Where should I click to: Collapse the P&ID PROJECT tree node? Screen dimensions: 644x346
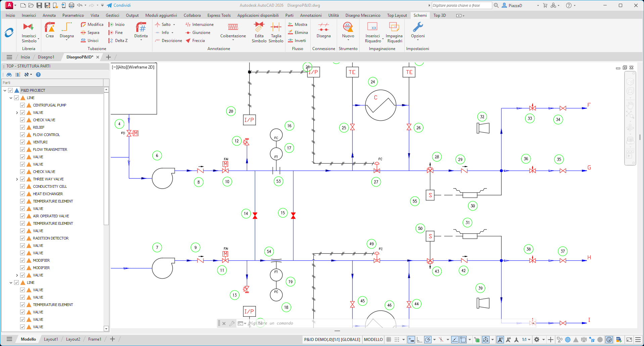coord(5,90)
